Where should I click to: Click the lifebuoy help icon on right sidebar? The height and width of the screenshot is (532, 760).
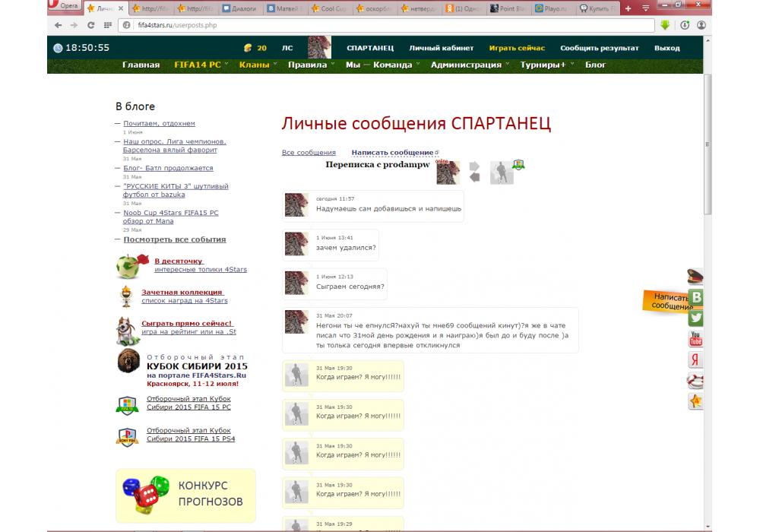(x=695, y=381)
